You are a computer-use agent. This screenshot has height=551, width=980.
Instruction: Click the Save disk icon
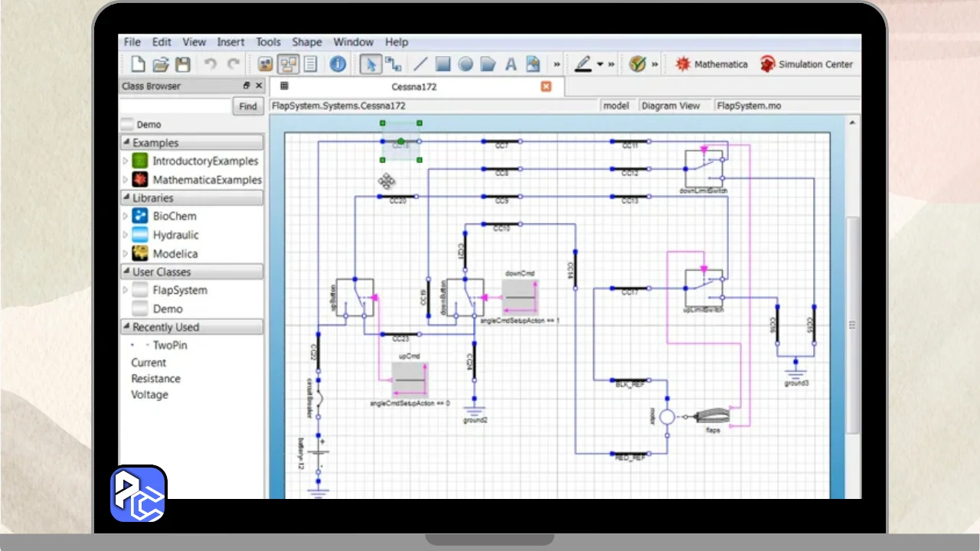click(x=183, y=64)
